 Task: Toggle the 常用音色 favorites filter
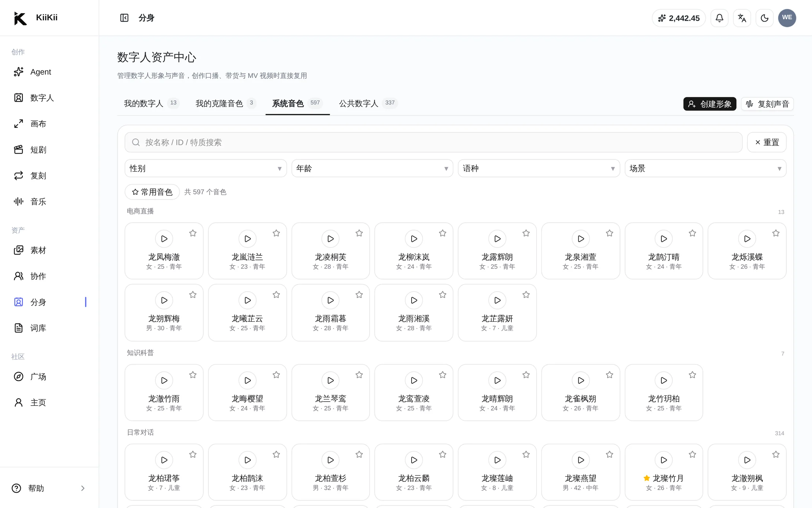[152, 192]
